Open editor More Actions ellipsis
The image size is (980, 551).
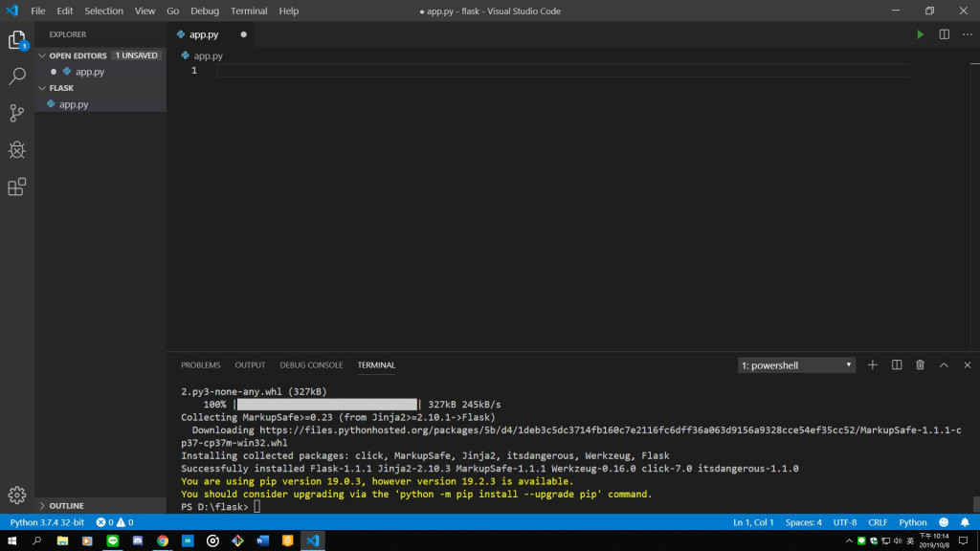(967, 34)
